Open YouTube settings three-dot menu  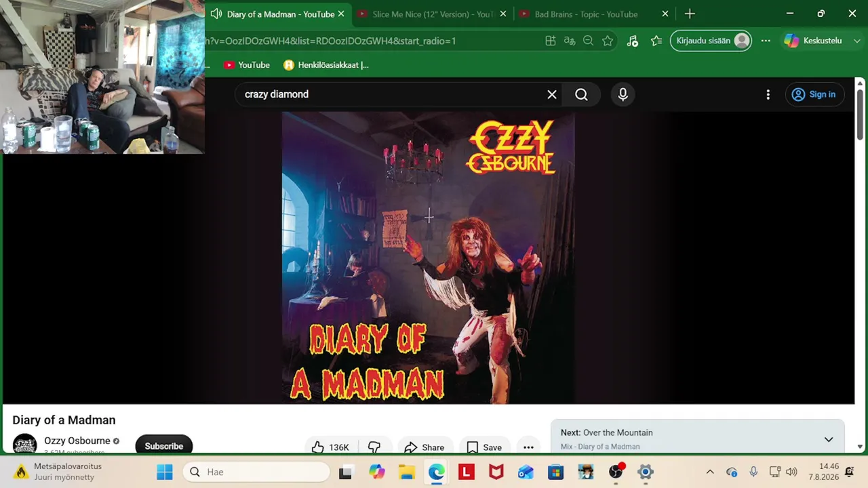(x=768, y=94)
